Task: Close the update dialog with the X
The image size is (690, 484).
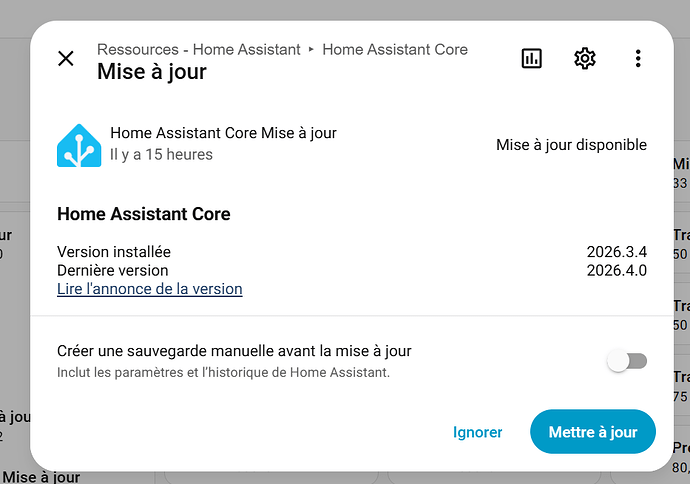Action: [x=66, y=59]
